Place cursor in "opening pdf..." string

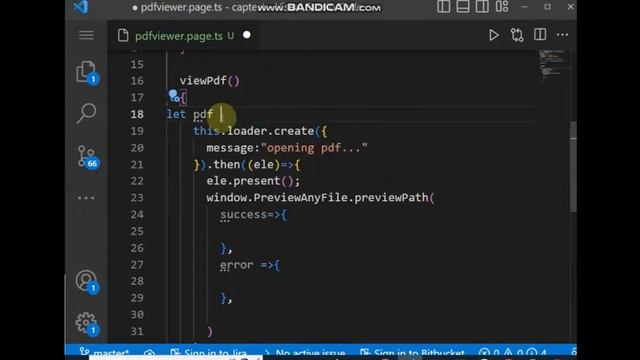(x=314, y=148)
